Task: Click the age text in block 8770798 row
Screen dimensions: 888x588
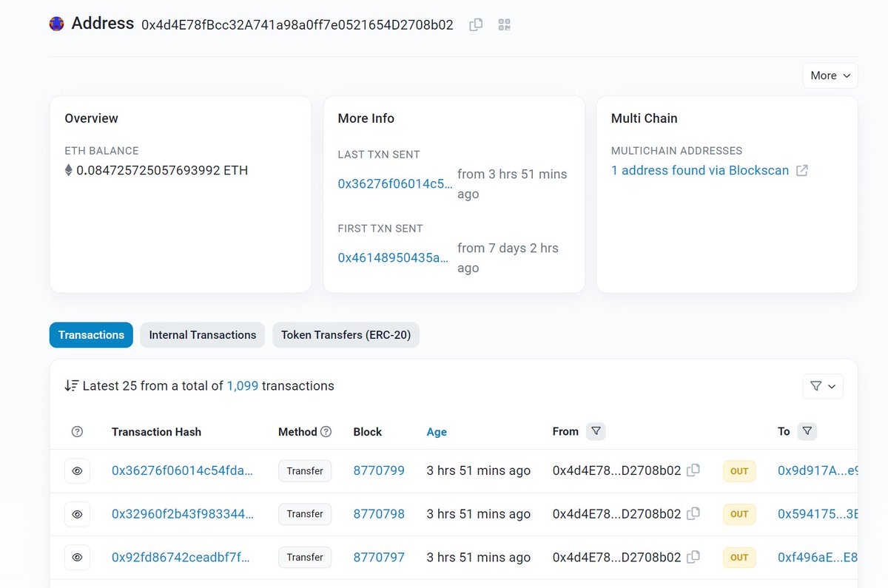Action: [x=479, y=514]
